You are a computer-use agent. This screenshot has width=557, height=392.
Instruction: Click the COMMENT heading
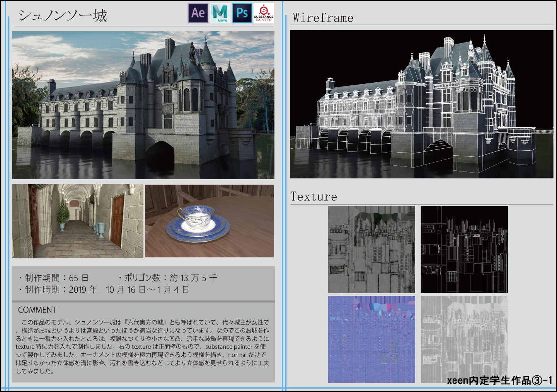click(x=37, y=310)
